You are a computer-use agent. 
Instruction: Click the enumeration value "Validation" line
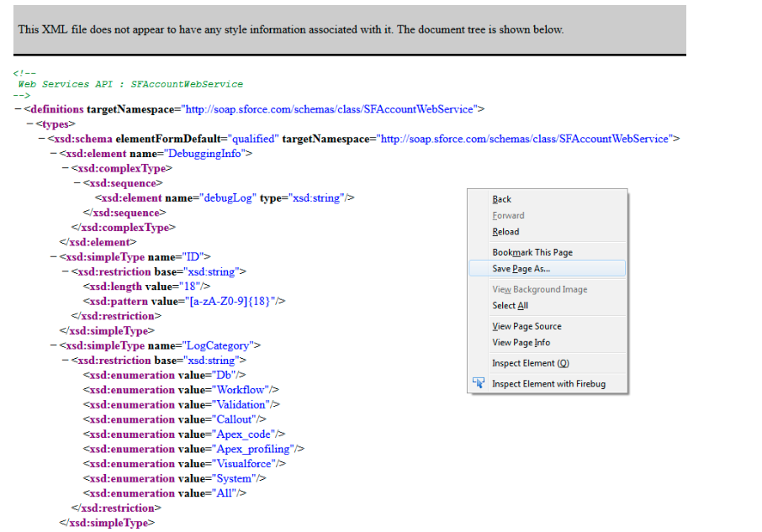click(x=182, y=405)
